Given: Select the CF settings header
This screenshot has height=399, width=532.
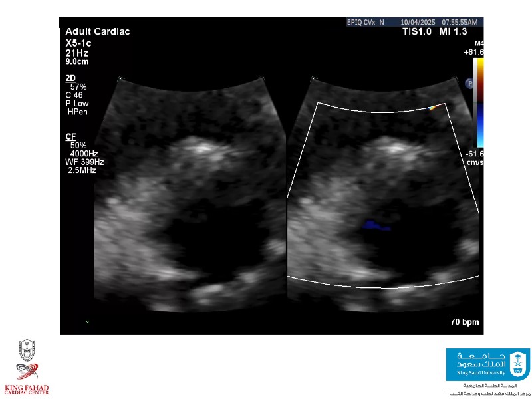Looking at the screenshot, I should 70,136.
